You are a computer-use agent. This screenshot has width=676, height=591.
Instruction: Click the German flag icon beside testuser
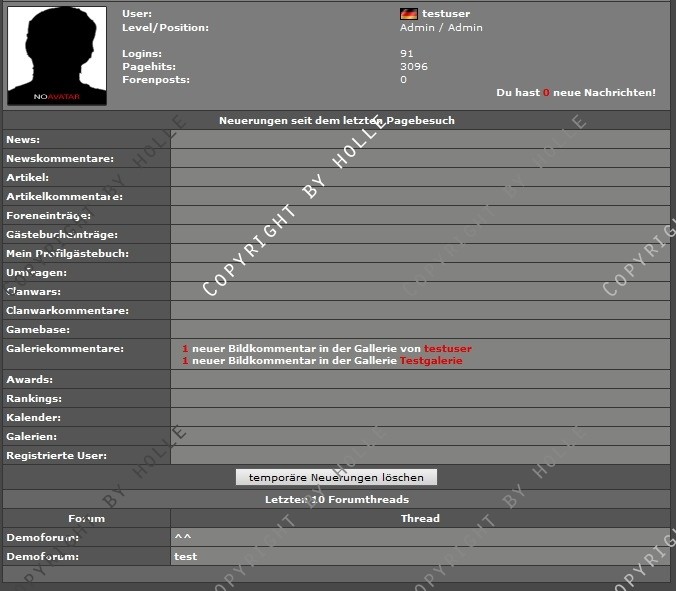click(408, 14)
